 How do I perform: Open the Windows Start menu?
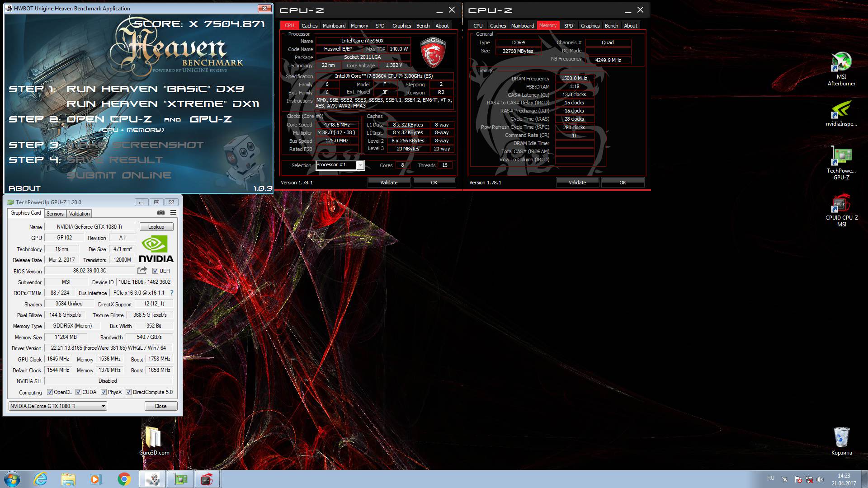pos(12,479)
